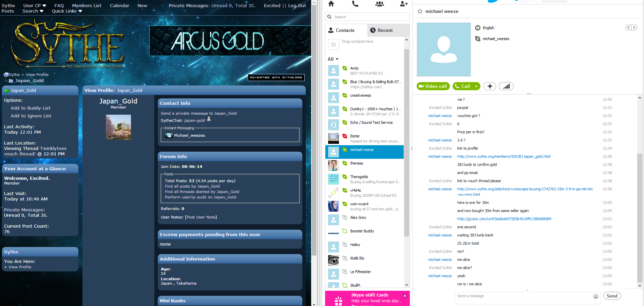Expand the User CP dropdown menu
Image resolution: width=644 pixels, height=306 pixels.
click(35, 5)
